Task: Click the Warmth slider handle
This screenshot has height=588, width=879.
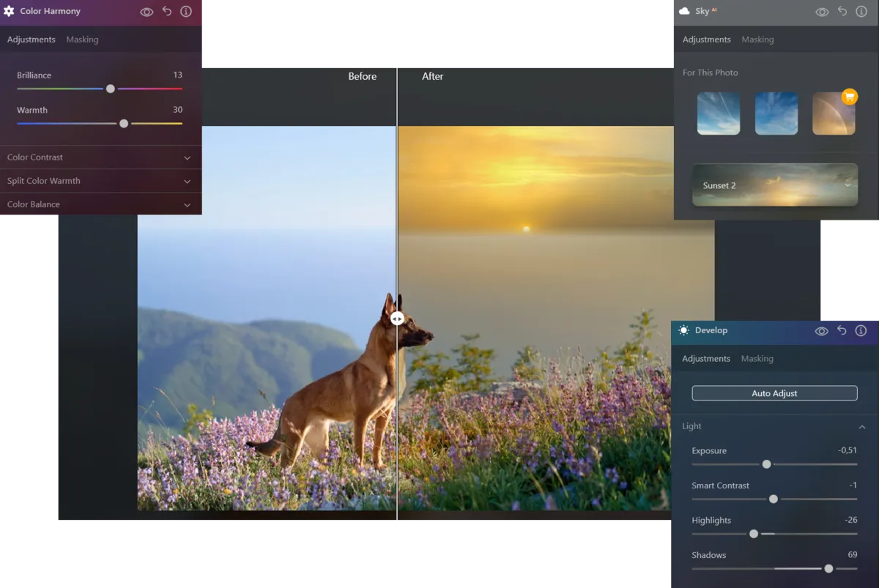Action: click(x=124, y=123)
